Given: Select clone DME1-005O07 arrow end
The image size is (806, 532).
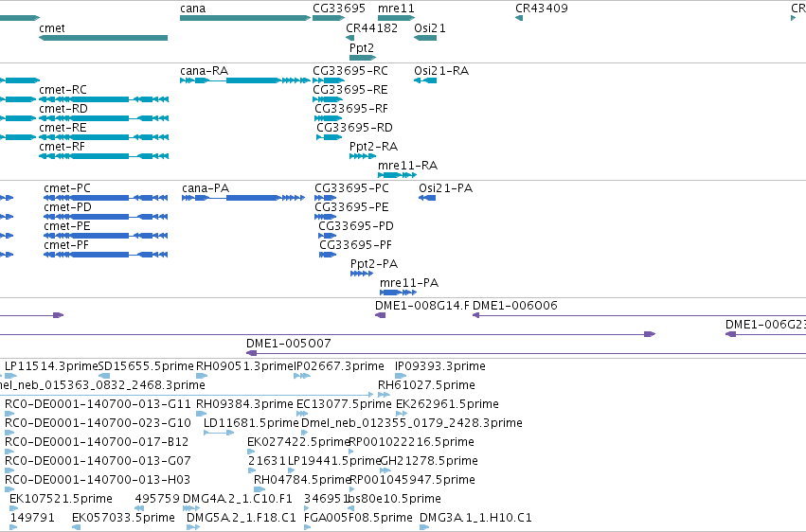Looking at the screenshot, I should point(251,353).
